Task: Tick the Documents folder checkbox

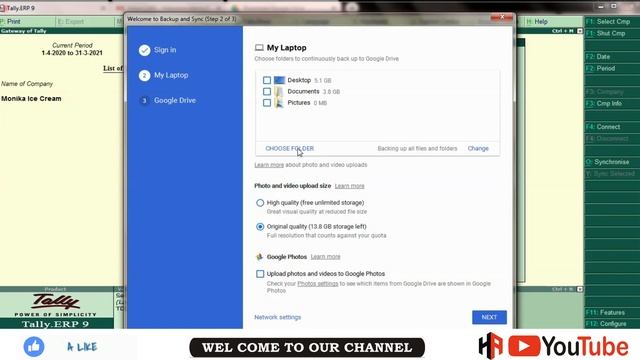Action: [x=267, y=91]
